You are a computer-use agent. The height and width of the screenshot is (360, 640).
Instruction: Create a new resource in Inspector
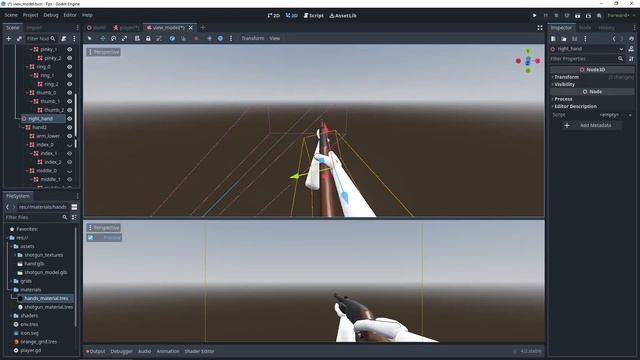tap(553, 39)
